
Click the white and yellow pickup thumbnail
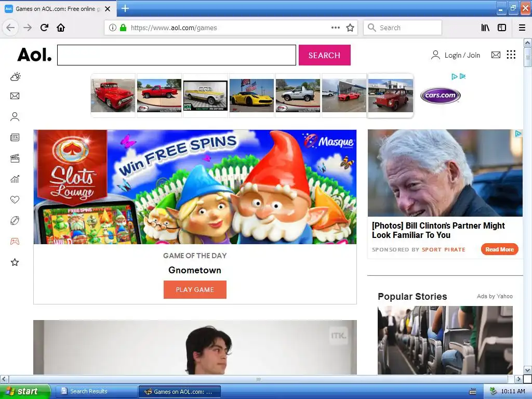click(205, 96)
